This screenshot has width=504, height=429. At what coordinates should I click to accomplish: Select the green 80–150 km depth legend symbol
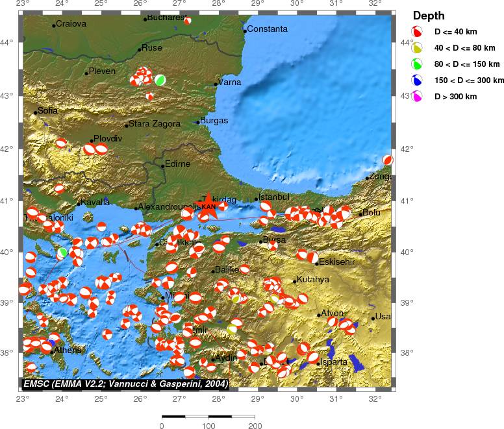418,64
